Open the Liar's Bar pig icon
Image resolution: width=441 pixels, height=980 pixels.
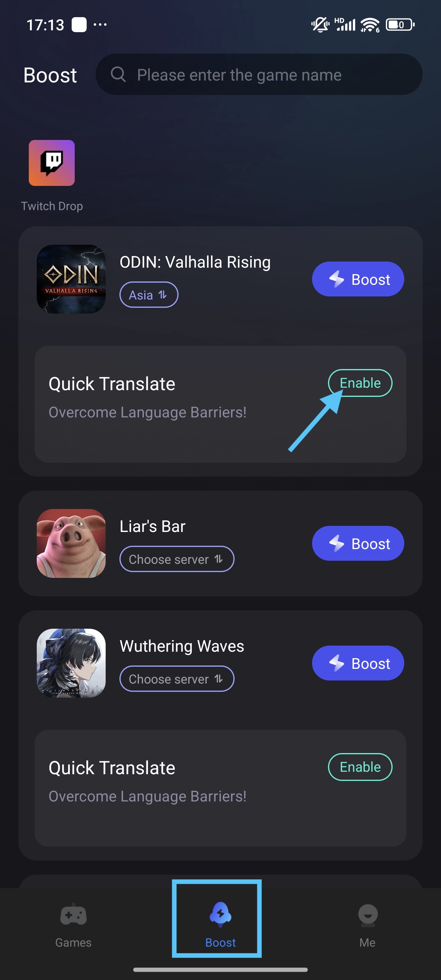coord(71,543)
